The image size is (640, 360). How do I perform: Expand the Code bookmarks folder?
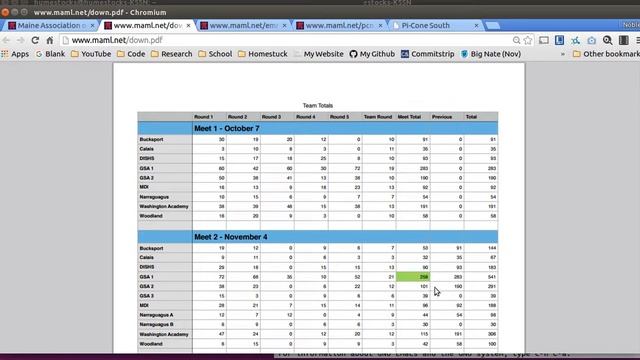coord(131,54)
